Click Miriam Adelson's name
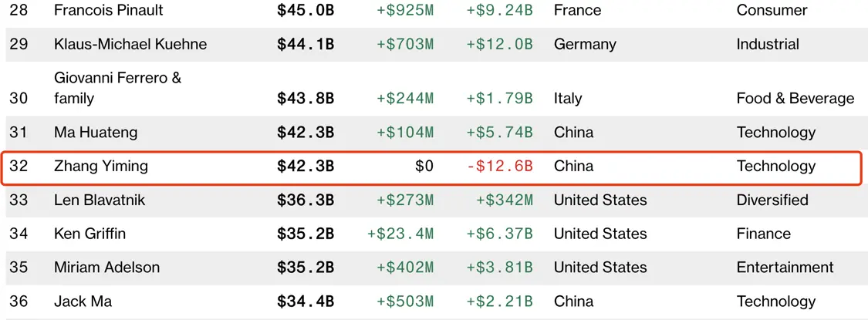The image size is (868, 320). [x=106, y=268]
